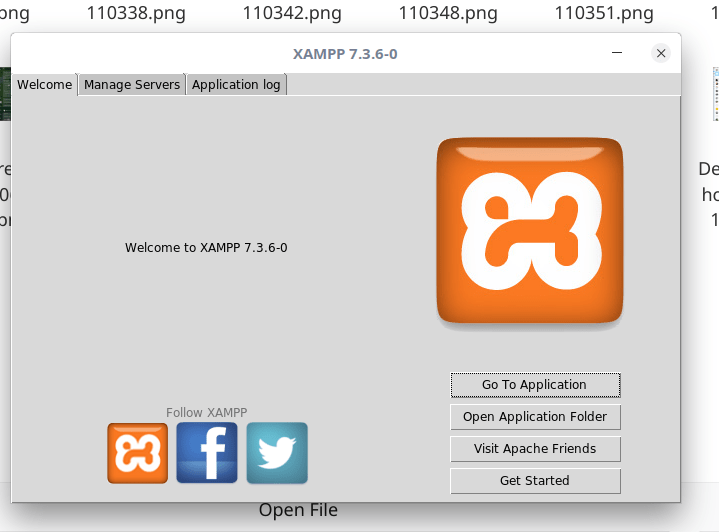Select the Welcome tab
The height and width of the screenshot is (532, 719).
tap(45, 85)
